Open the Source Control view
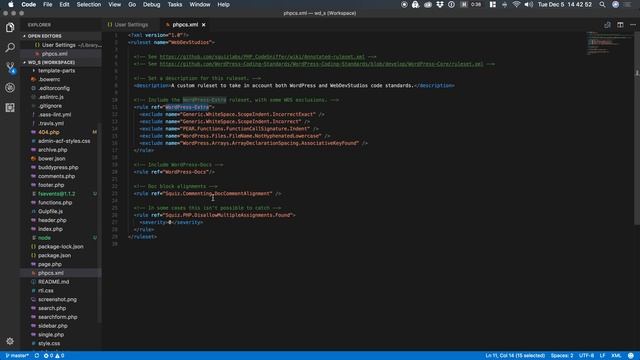Image resolution: width=640 pixels, height=360 pixels. tap(10, 67)
